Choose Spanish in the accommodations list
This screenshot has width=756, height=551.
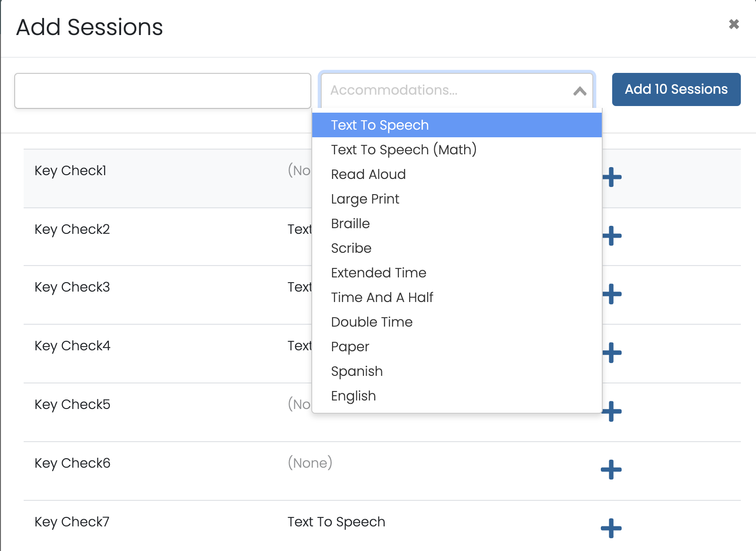pyautogui.click(x=357, y=371)
